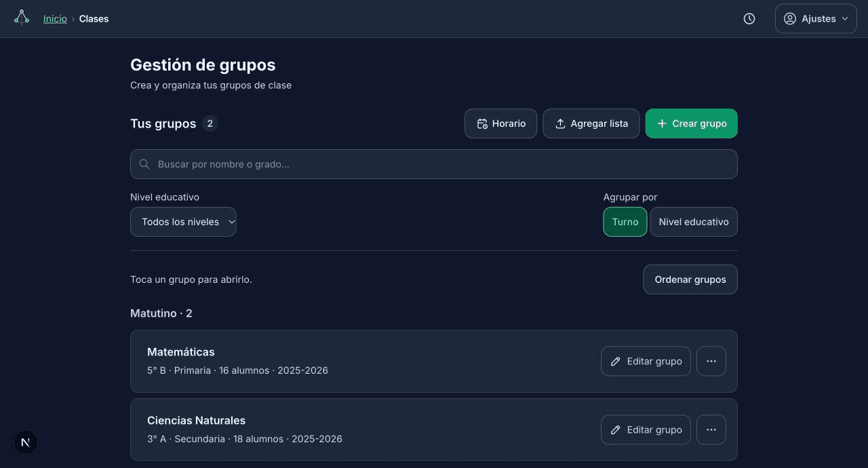Create a new group with Crear grupo

pyautogui.click(x=692, y=123)
